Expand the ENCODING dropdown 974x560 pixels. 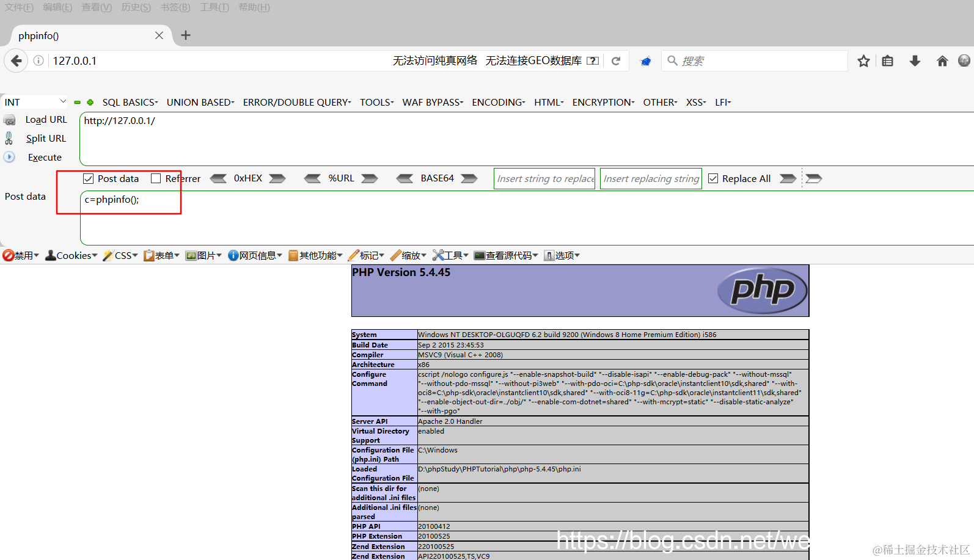(499, 102)
